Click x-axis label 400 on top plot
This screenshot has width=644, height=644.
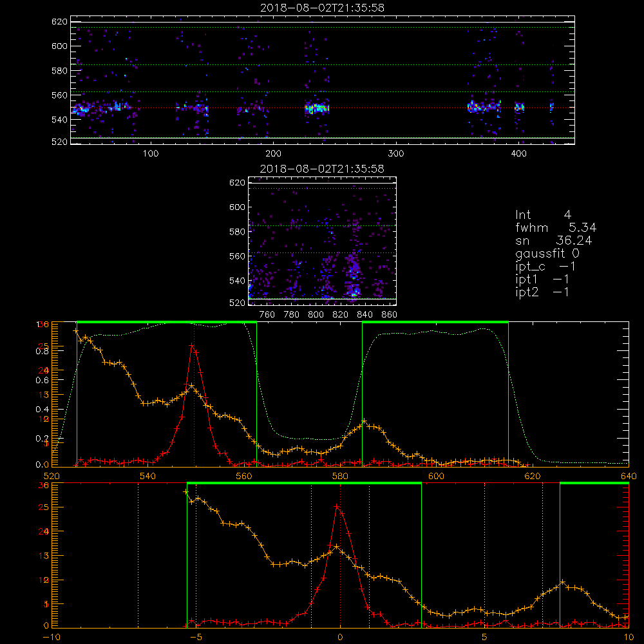click(x=518, y=154)
